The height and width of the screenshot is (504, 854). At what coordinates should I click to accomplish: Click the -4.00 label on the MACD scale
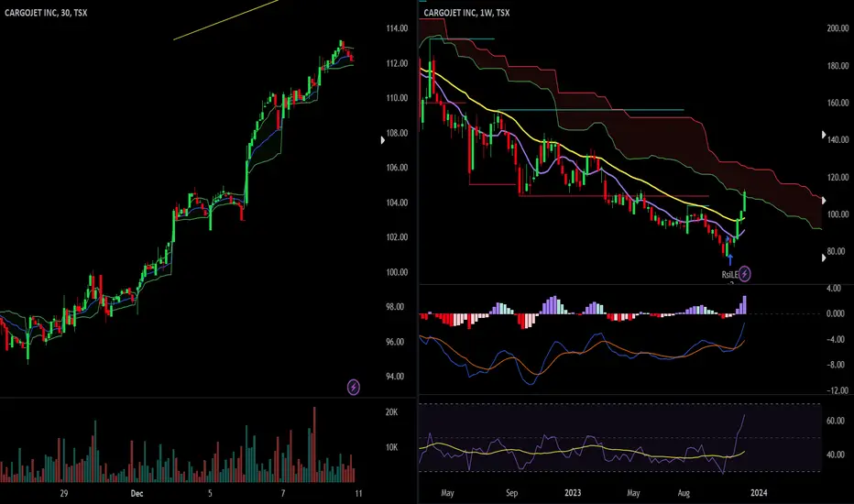click(835, 339)
